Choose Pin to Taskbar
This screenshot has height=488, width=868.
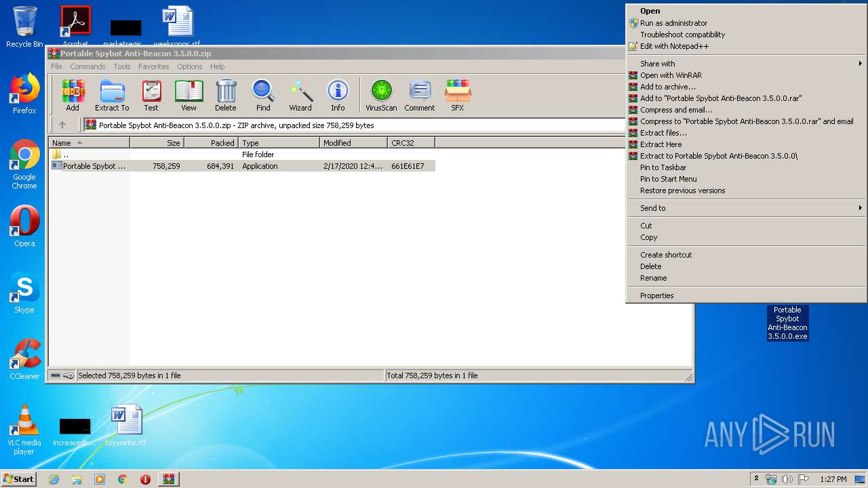(746, 167)
